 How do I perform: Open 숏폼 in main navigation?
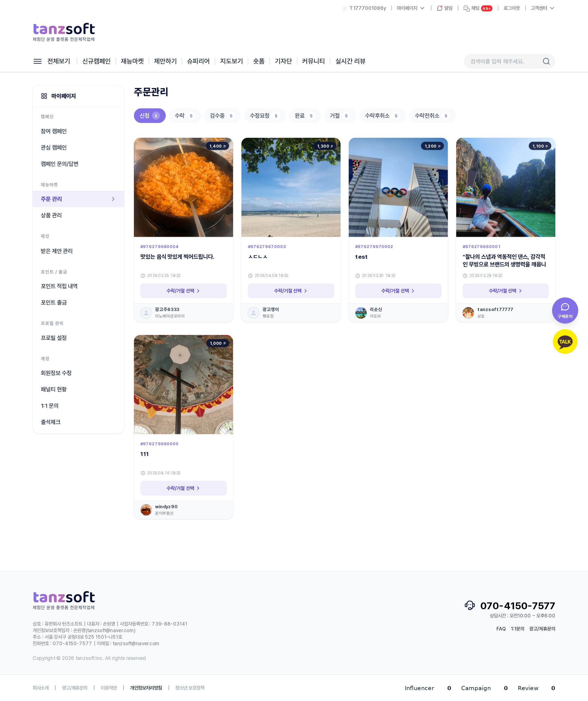pyautogui.click(x=259, y=61)
